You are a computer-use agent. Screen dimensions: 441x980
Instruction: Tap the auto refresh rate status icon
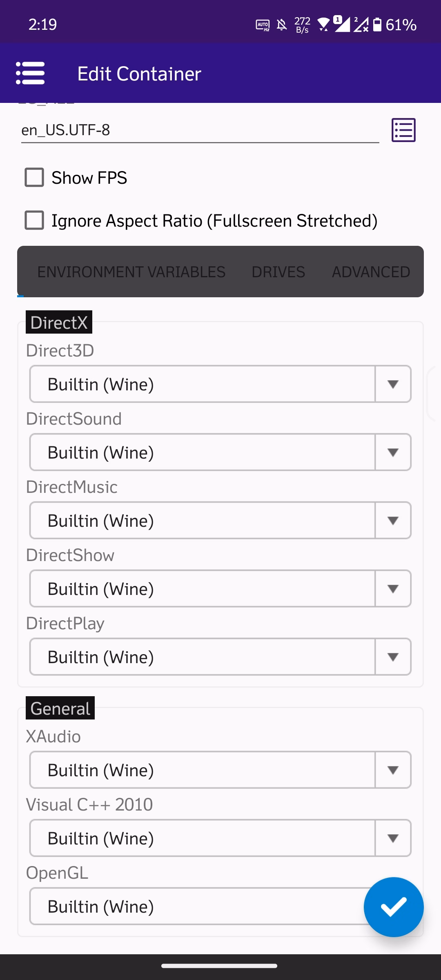click(263, 25)
